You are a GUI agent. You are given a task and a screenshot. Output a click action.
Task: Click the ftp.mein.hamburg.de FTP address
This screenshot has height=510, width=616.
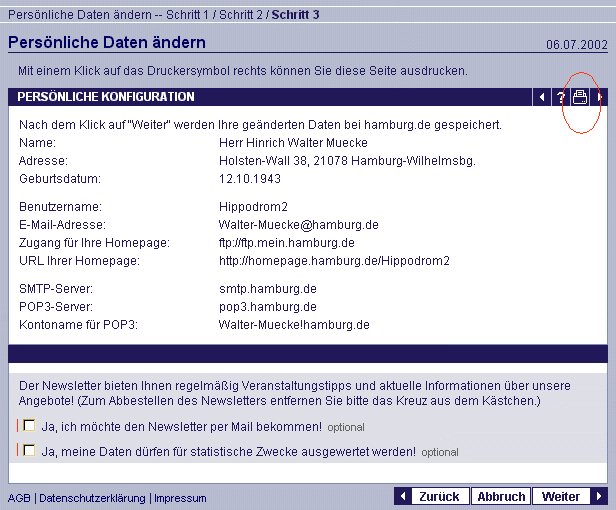tap(286, 243)
